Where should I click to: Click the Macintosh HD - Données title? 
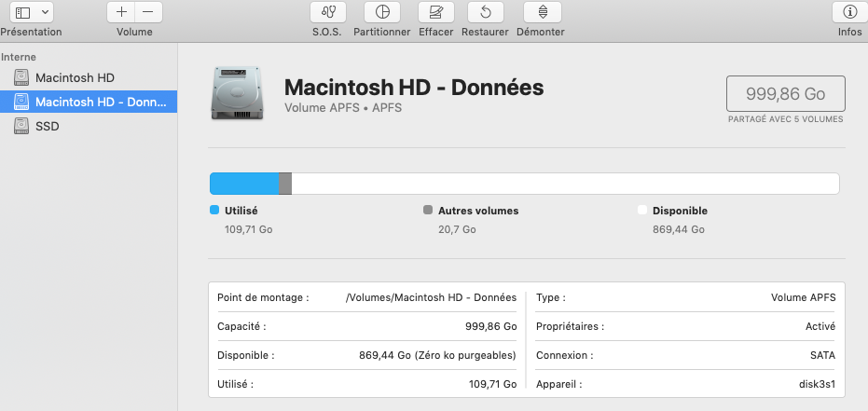point(414,88)
